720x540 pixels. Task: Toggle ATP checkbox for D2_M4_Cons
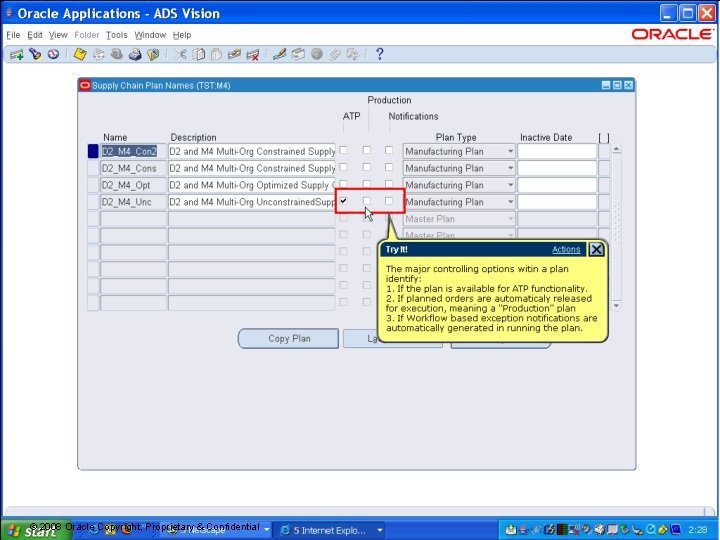343,167
